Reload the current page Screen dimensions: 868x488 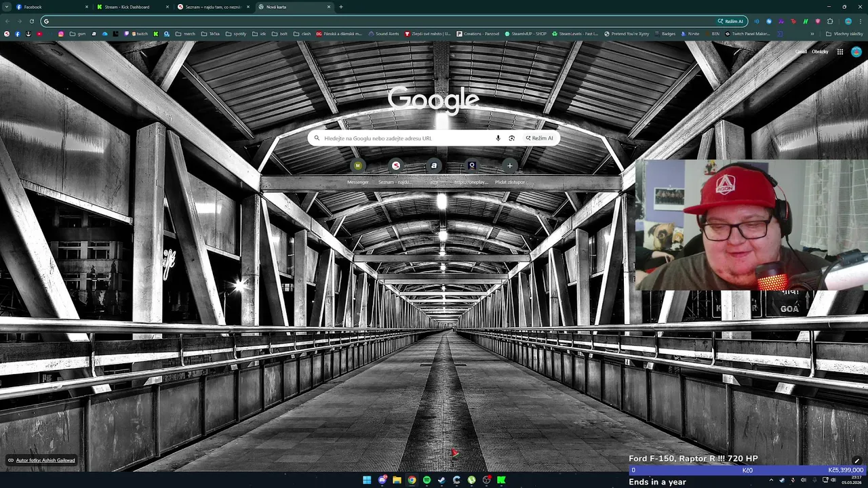point(31,21)
